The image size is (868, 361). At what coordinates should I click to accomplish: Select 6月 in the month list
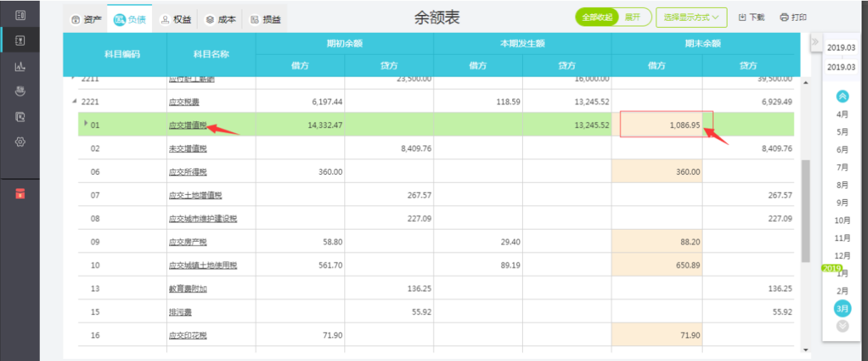(x=842, y=150)
